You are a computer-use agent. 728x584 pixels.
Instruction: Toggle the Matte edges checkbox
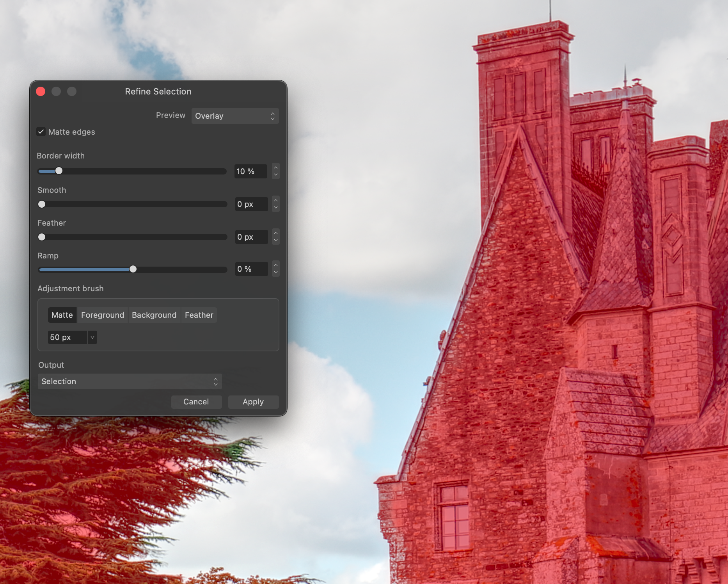[41, 132]
